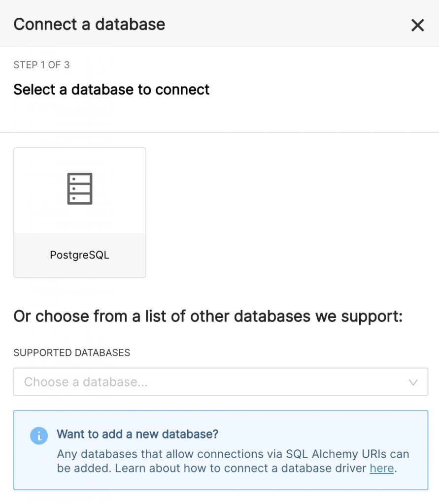Viewport: 439px width, 504px height.
Task: Click the chevron arrow in Supported Databases
Action: (413, 382)
